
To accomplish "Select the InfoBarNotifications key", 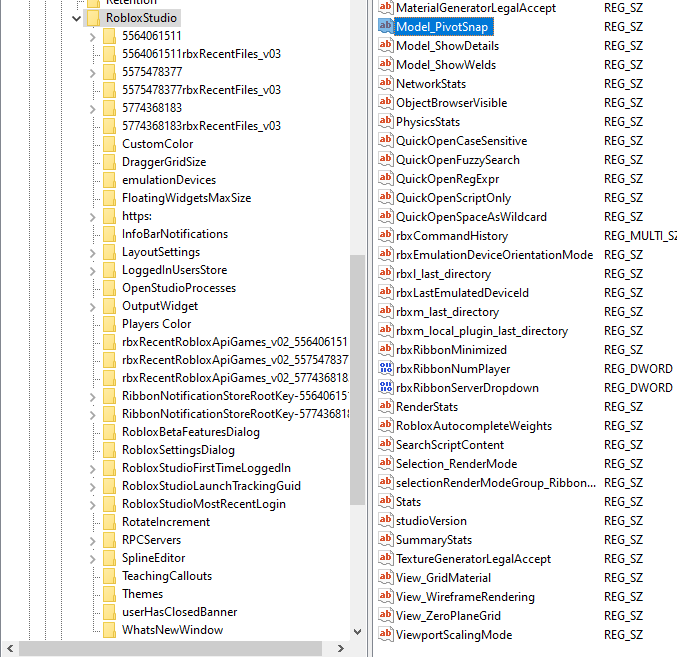I will pos(175,234).
